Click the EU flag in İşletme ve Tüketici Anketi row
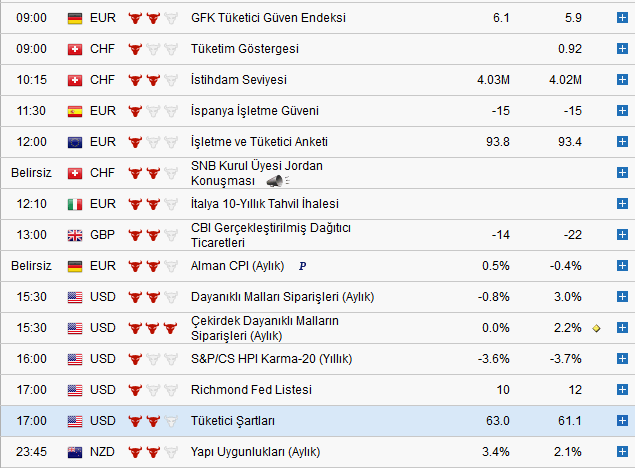 pyautogui.click(x=74, y=142)
